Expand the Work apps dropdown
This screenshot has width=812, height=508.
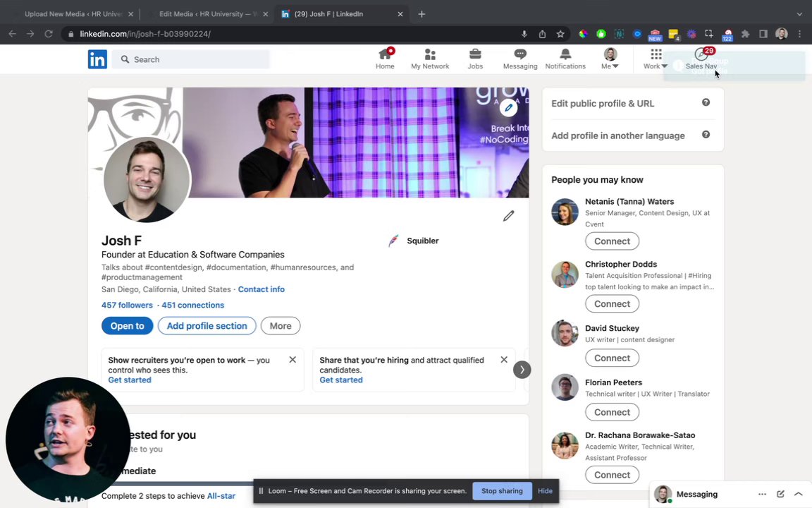pos(655,59)
